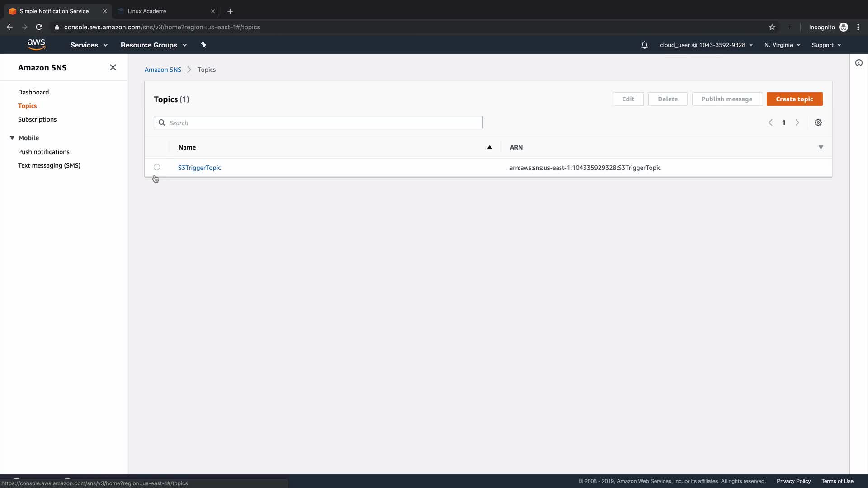868x488 pixels.
Task: Open the info panel icon
Action: (859, 63)
